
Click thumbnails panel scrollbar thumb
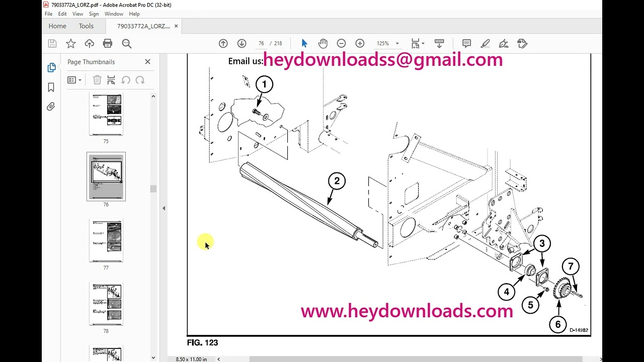153,189
